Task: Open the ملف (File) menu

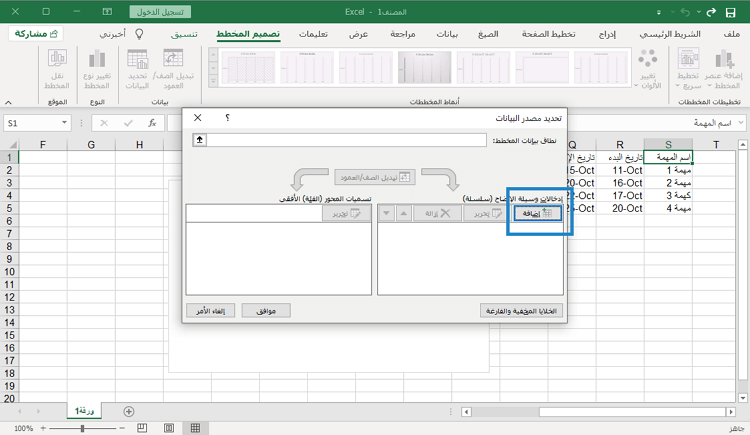Action: [731, 34]
